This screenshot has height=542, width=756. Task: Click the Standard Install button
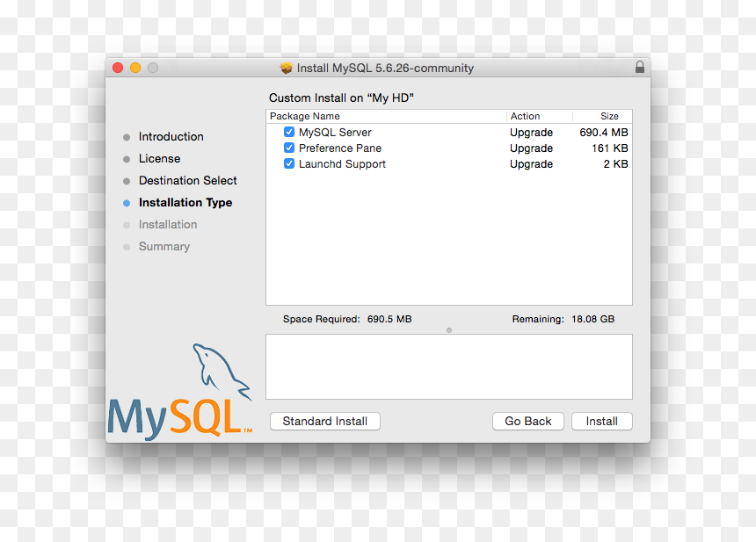[x=325, y=421]
